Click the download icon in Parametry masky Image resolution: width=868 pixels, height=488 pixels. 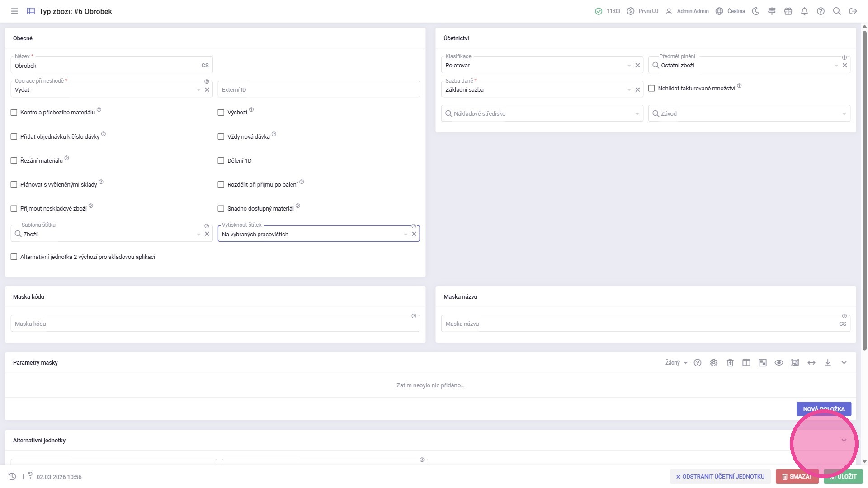(828, 363)
